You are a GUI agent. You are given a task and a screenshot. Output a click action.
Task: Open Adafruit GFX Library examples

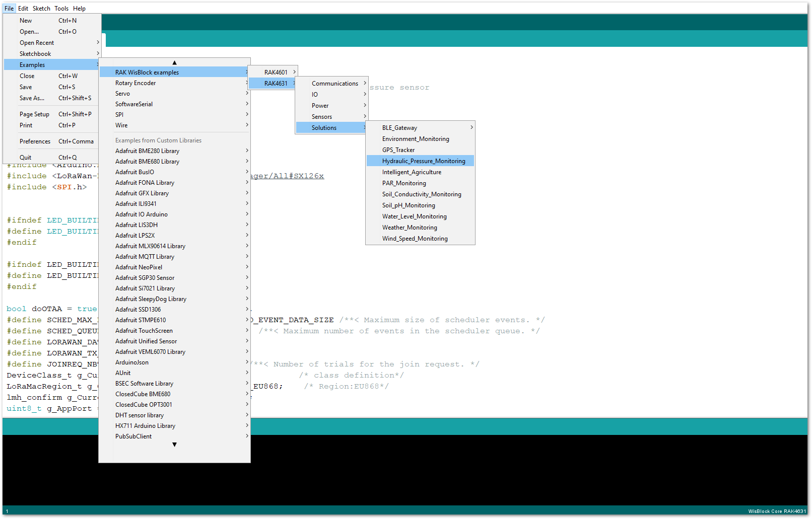pyautogui.click(x=174, y=193)
